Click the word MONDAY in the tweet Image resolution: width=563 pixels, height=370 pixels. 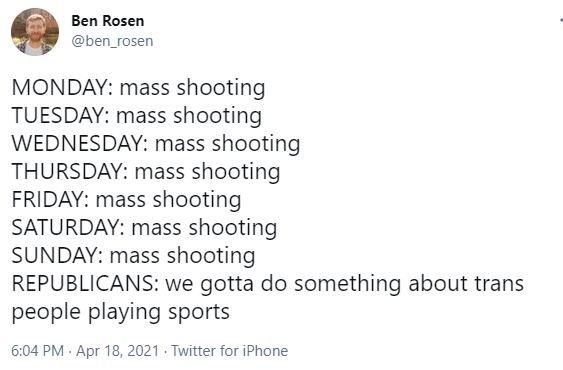coord(60,87)
